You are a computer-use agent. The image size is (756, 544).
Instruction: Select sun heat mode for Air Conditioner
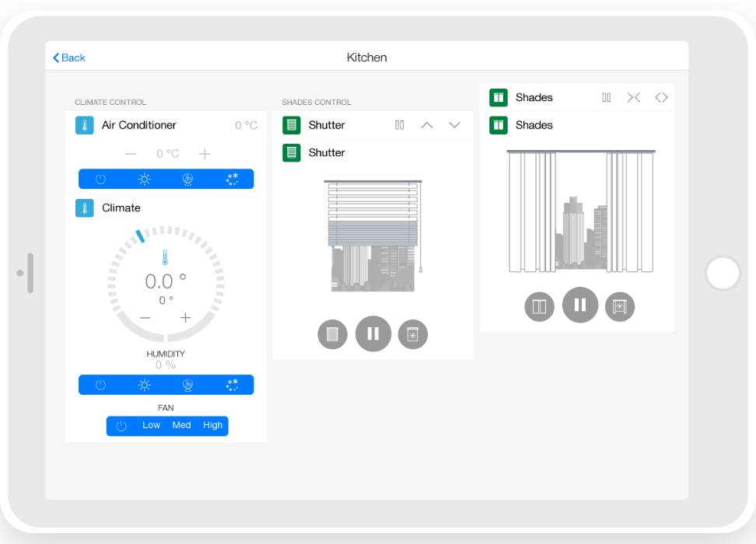144,179
